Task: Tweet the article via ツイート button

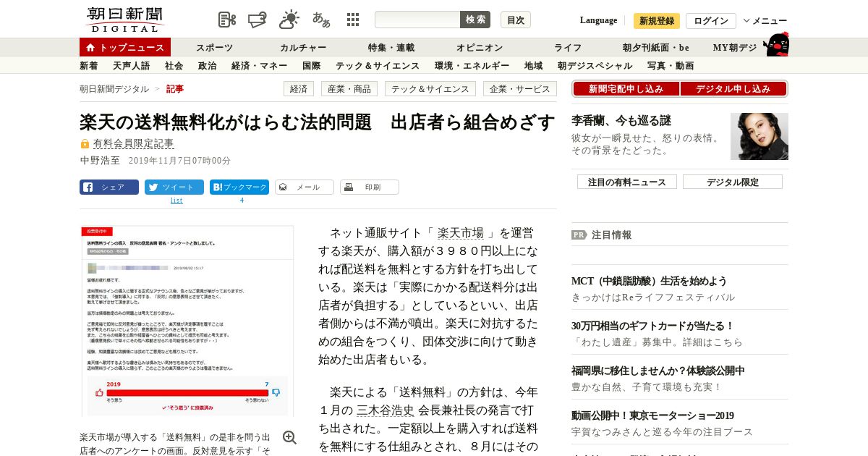Action: pos(174,187)
